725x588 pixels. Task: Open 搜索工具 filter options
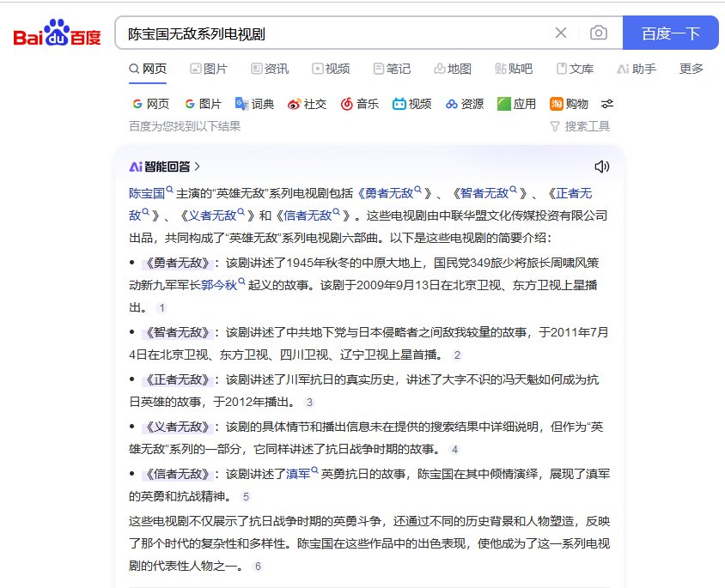pos(580,126)
